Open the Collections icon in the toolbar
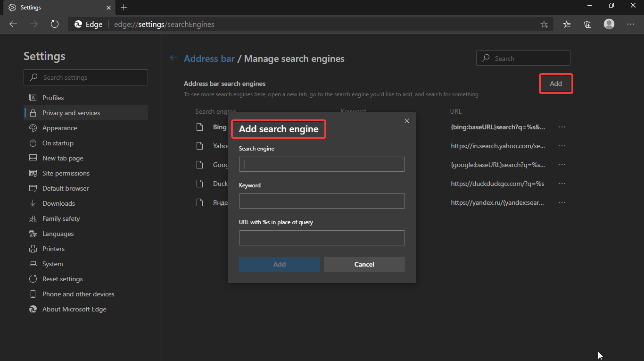This screenshot has height=361, width=644. (587, 24)
